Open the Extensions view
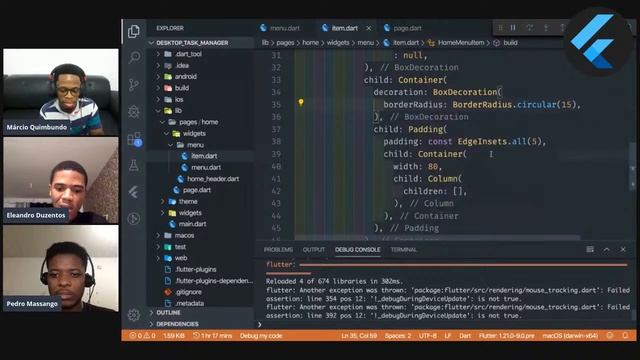The width and height of the screenshot is (640, 360). pos(134,139)
